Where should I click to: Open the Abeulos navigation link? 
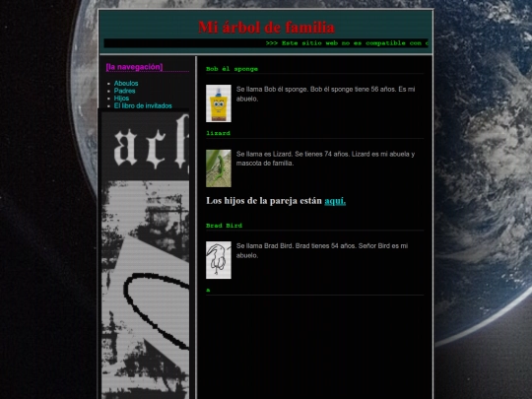tap(126, 83)
